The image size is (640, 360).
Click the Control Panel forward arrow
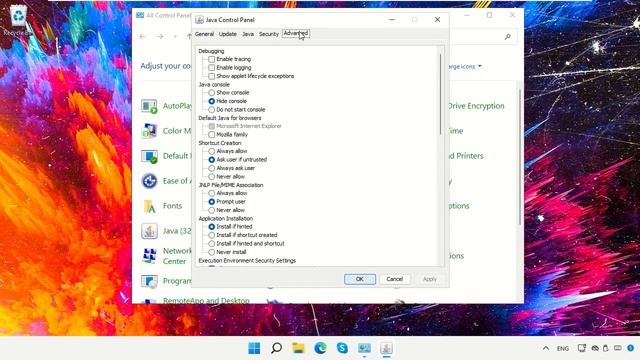pyautogui.click(x=160, y=37)
